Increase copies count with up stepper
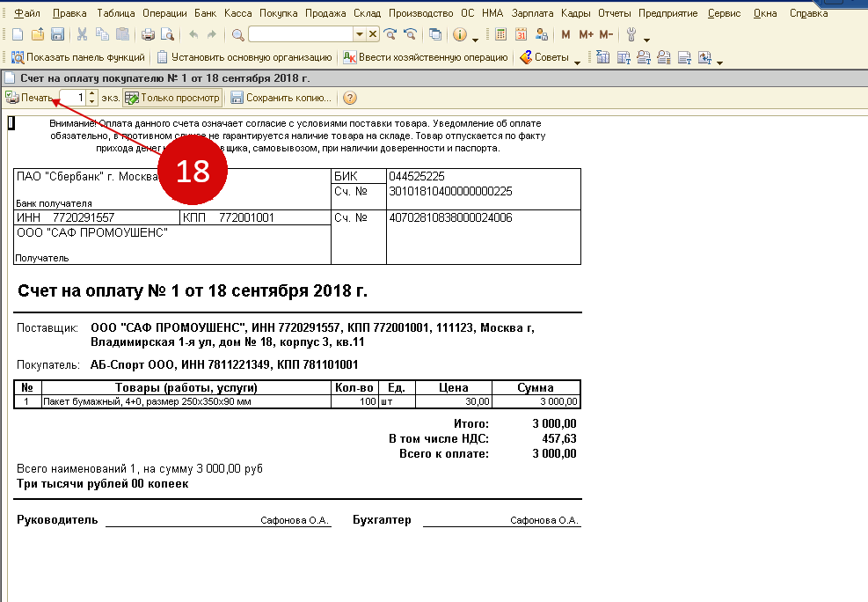 tap(91, 94)
